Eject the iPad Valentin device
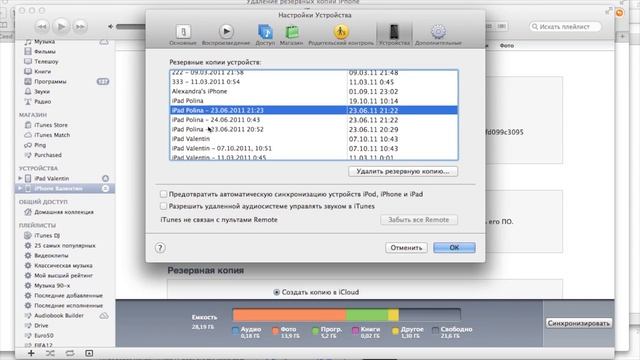 105,178
